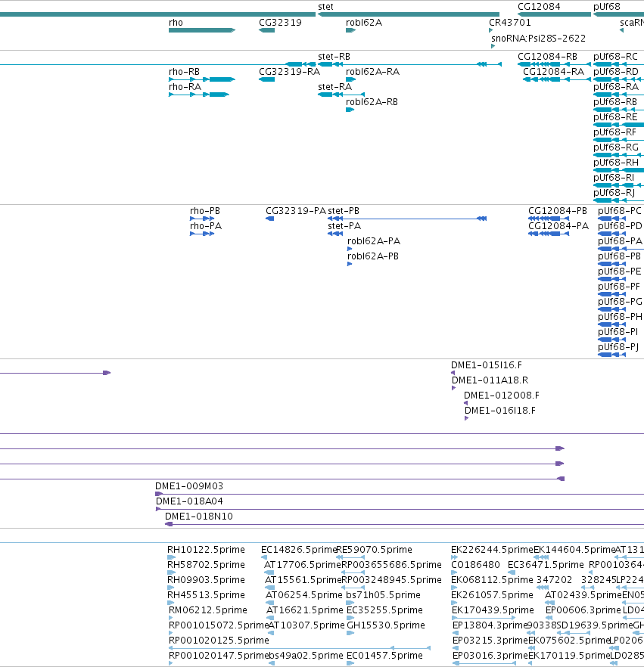Click the CG32319-RA transcript label
The width and height of the screenshot is (644, 667).
click(x=289, y=72)
